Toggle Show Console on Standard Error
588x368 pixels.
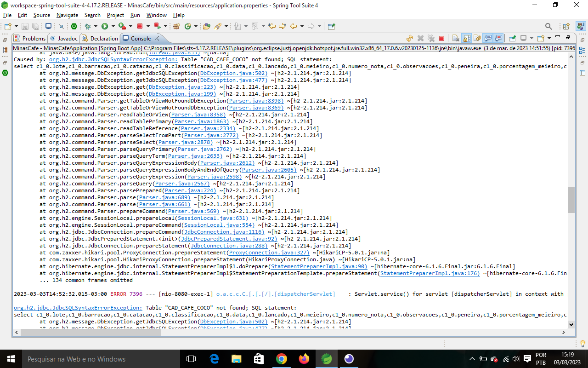point(498,39)
